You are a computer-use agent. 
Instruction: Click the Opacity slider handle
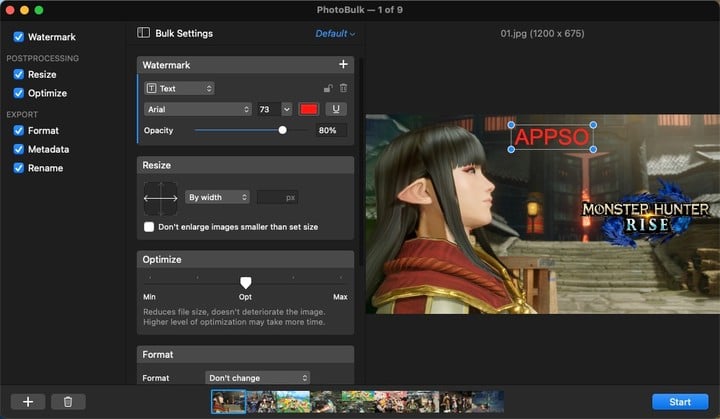click(x=282, y=130)
